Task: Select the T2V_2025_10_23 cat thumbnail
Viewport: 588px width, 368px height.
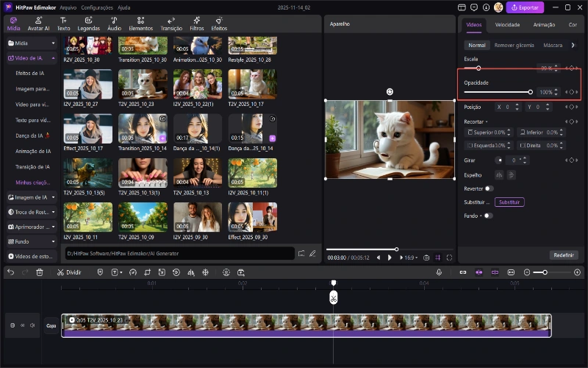Action: (x=143, y=84)
